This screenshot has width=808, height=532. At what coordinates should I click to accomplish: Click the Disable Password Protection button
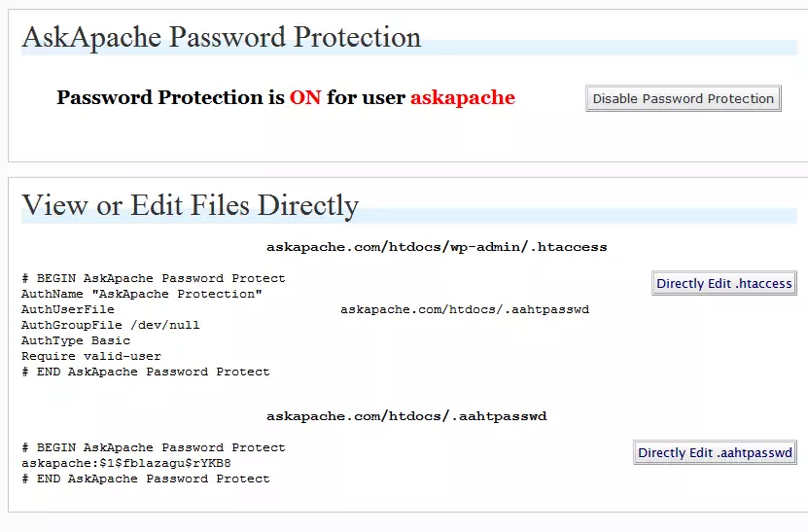point(683,98)
